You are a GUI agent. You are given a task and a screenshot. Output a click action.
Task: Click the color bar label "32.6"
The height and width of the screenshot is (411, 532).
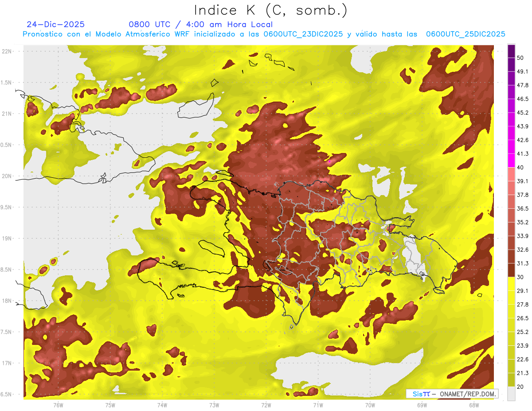point(523,250)
